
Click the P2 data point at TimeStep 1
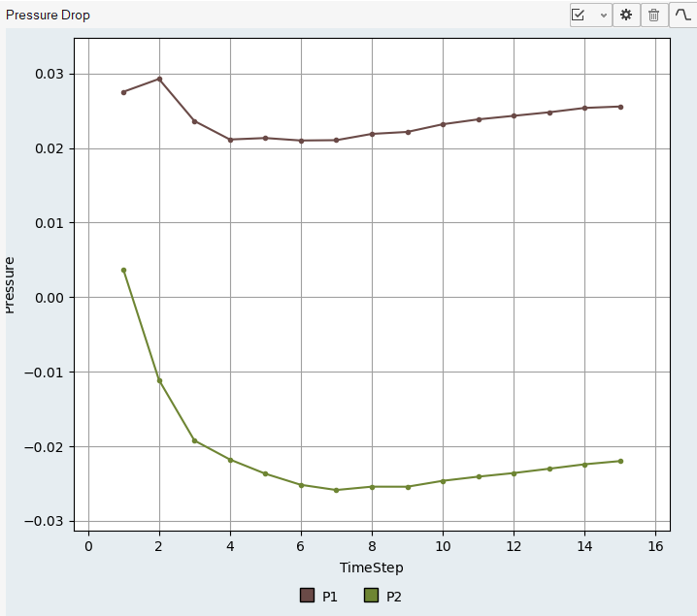click(x=123, y=270)
